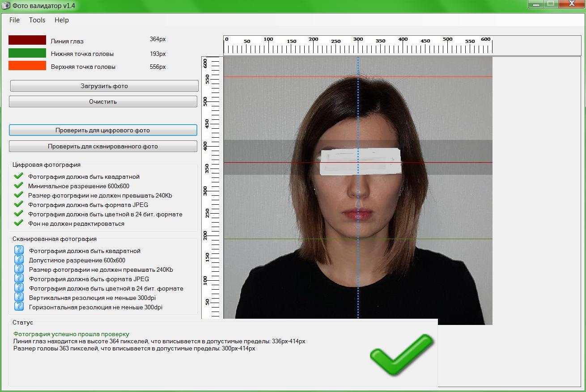Click text Вертикальная резолюция не меньше 300dpi
The width and height of the screenshot is (586, 392).
(92, 298)
